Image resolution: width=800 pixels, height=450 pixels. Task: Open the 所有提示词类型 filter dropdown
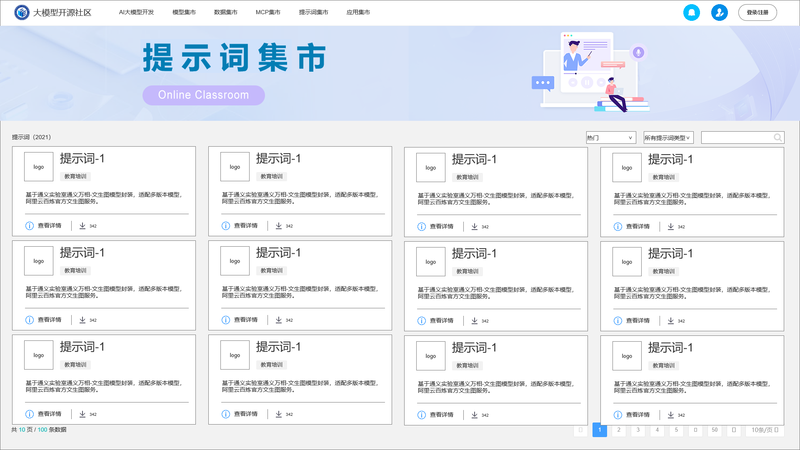click(x=668, y=137)
